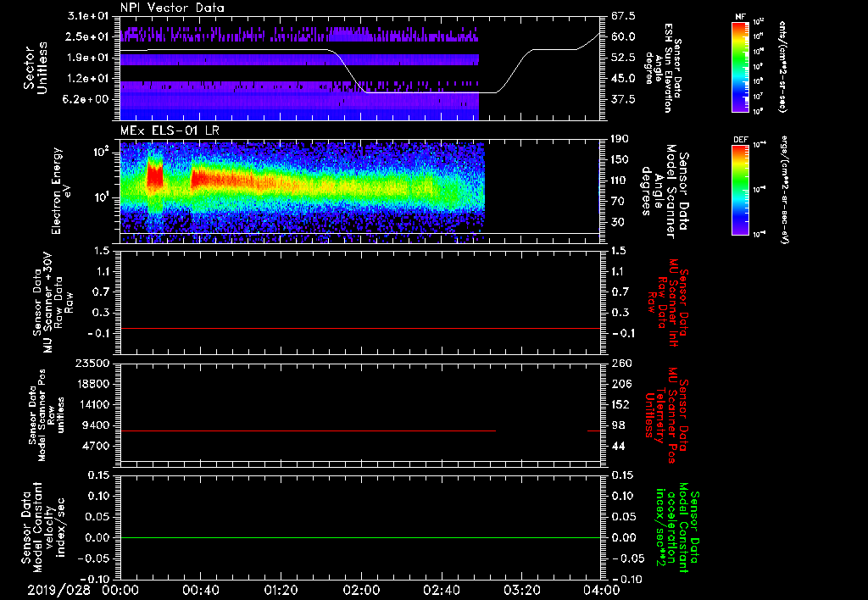Click the DEF color scale bar
The width and height of the screenshot is (868, 600).
[741, 190]
